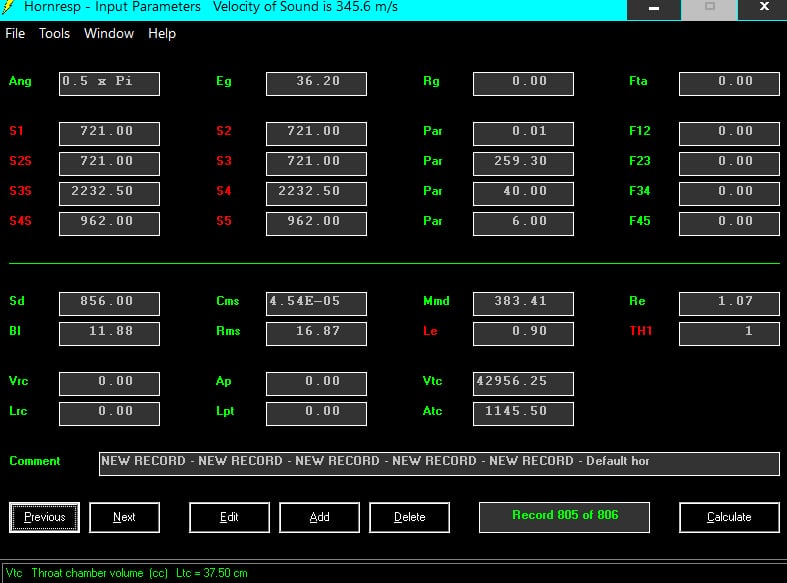Select the Lrc input field
This screenshot has width=787, height=583.
click(109, 414)
